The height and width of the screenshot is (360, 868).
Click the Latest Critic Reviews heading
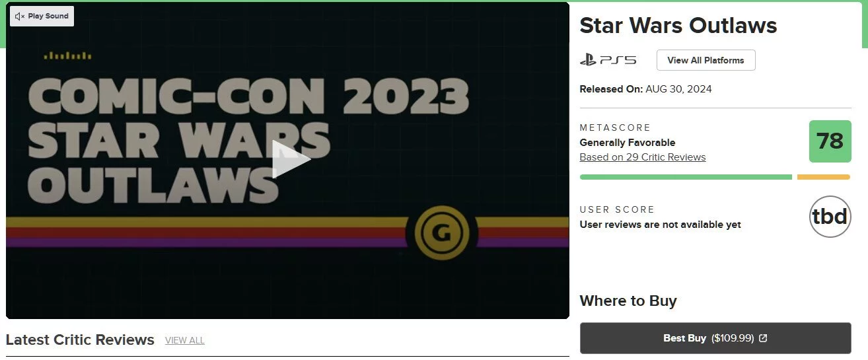(80, 340)
